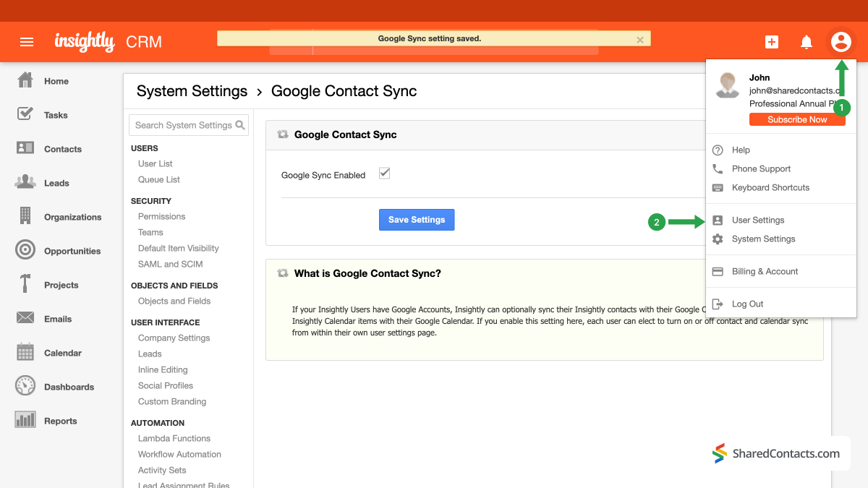This screenshot has height=488, width=868.
Task: Choose System Settings in the user menu
Action: [x=763, y=239]
